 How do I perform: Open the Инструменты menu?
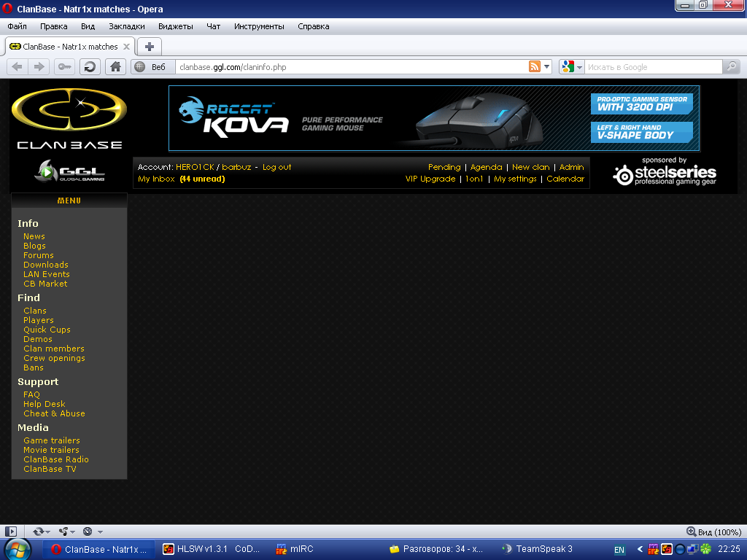(x=259, y=26)
